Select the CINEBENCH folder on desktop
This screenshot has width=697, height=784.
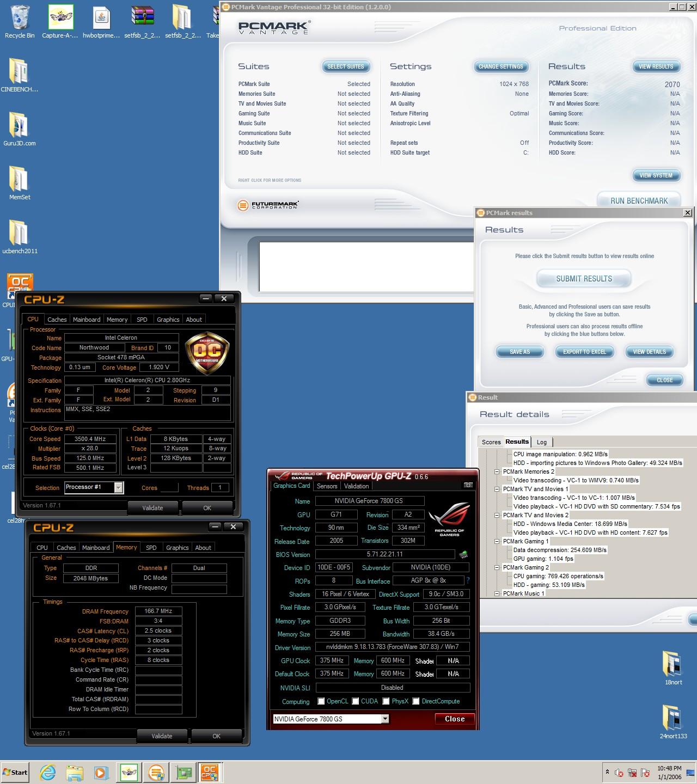(20, 76)
